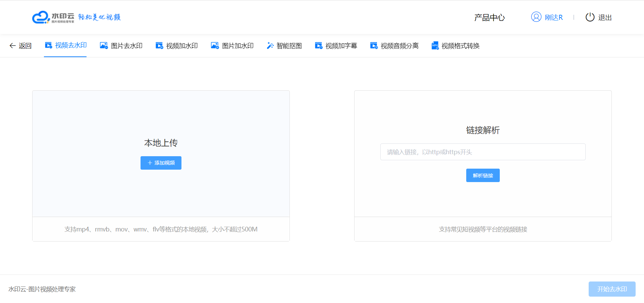This screenshot has width=644, height=303.
Task: Open the 视频格式转换 tab
Action: [455, 46]
